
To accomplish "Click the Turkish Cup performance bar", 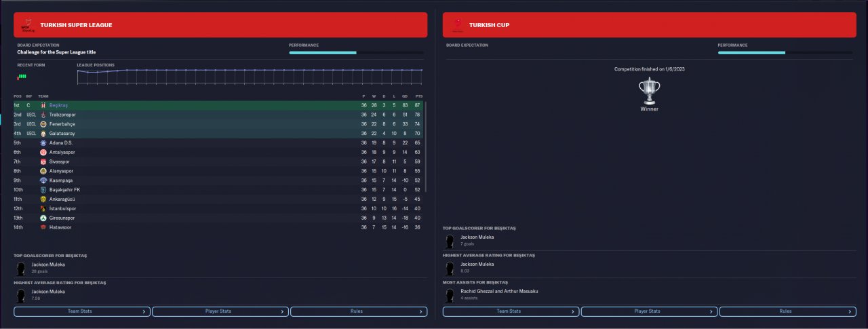I will pyautogui.click(x=786, y=52).
